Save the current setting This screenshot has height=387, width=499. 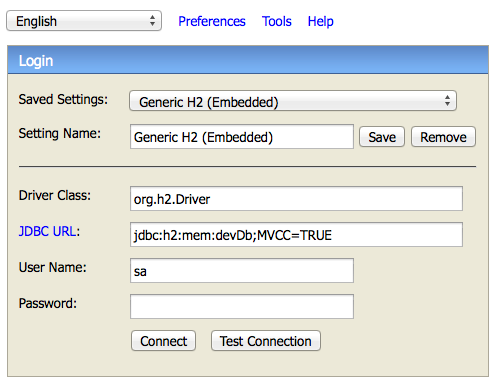382,137
